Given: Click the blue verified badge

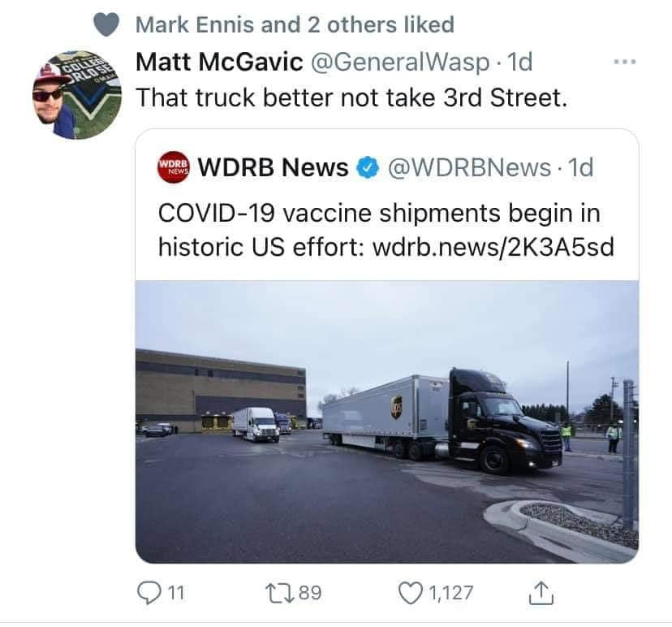Looking at the screenshot, I should [368, 167].
